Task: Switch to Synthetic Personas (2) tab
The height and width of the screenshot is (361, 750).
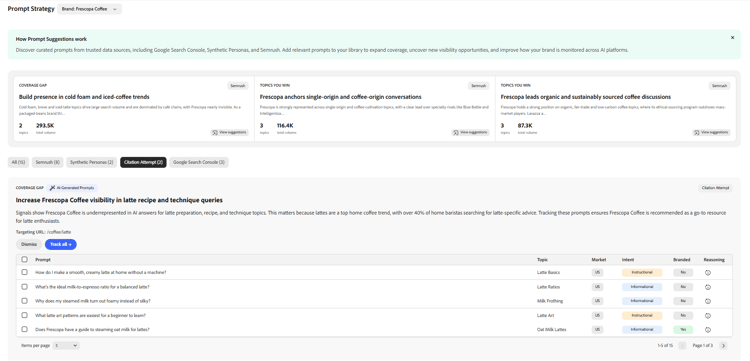Action: [91, 163]
